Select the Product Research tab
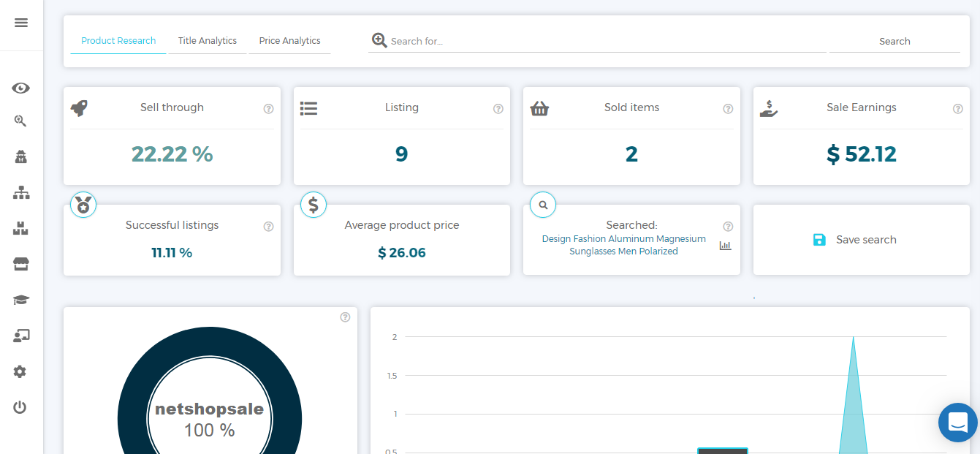980x454 pixels. pos(118,41)
